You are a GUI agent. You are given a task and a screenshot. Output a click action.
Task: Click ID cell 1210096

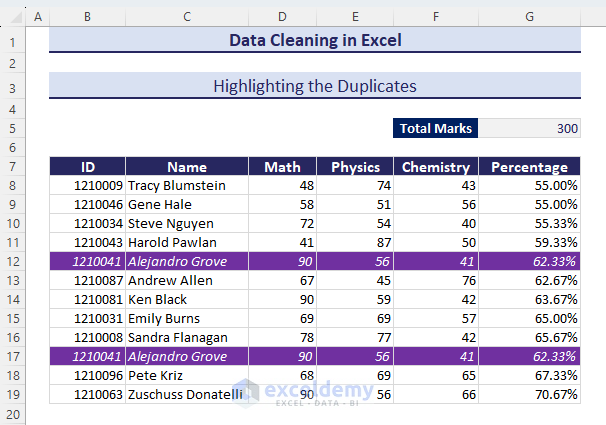tap(88, 375)
